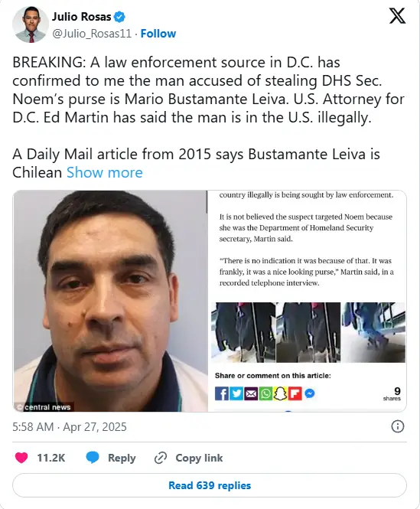
Task: Share article via WhatsApp icon
Action: coord(265,393)
